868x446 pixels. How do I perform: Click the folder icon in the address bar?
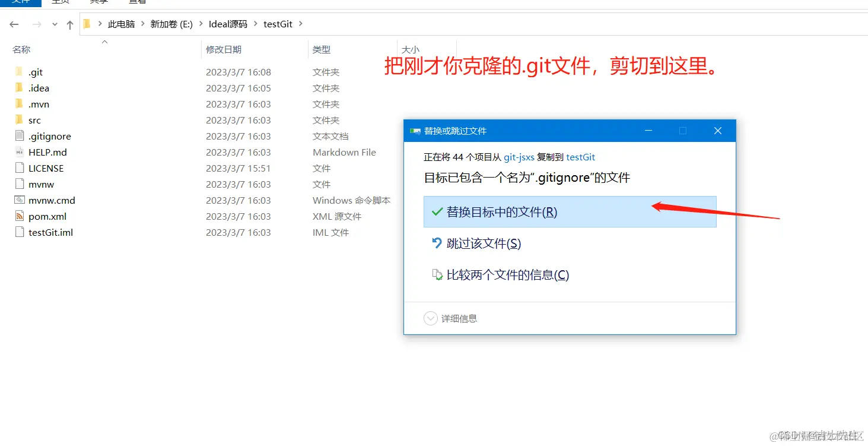click(85, 24)
